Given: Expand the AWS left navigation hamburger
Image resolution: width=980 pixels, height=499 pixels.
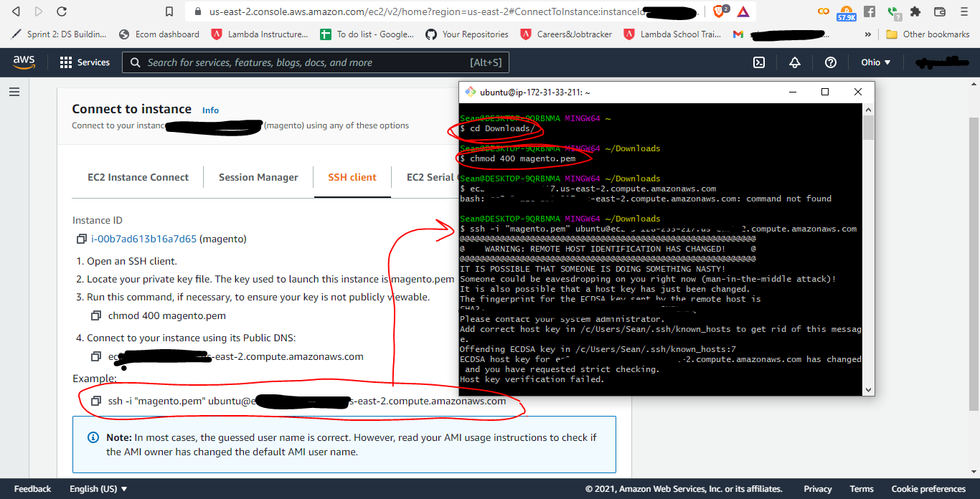Looking at the screenshot, I should [x=14, y=92].
